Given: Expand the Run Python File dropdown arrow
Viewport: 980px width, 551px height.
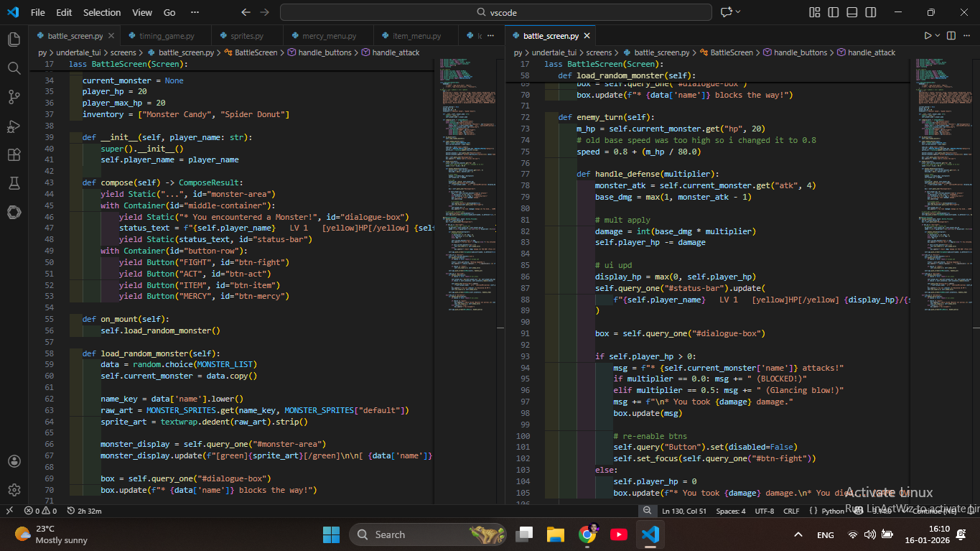Looking at the screenshot, I should [938, 36].
